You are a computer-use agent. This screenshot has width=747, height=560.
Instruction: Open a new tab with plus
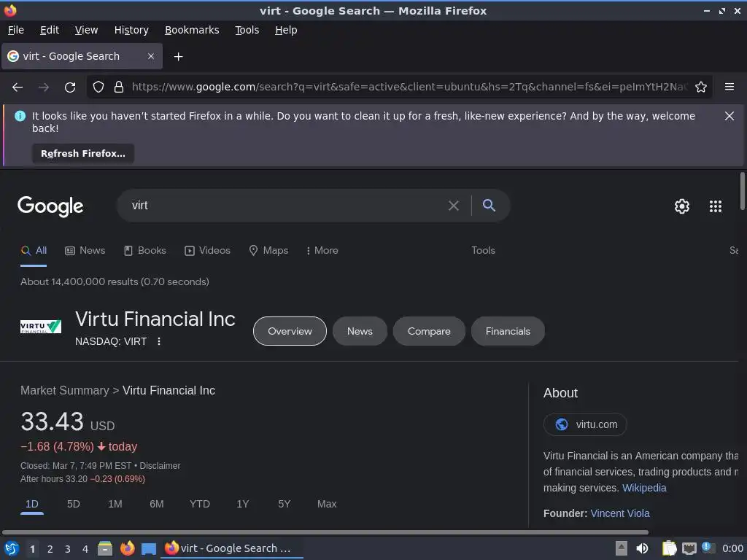coord(178,57)
